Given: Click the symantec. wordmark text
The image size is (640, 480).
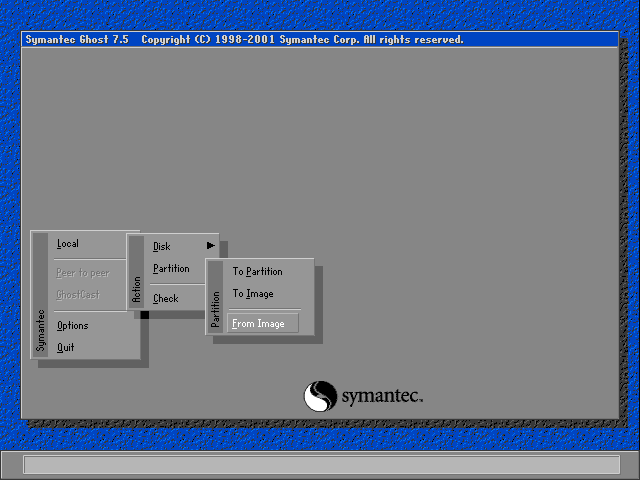Looking at the screenshot, I should pos(382,396).
